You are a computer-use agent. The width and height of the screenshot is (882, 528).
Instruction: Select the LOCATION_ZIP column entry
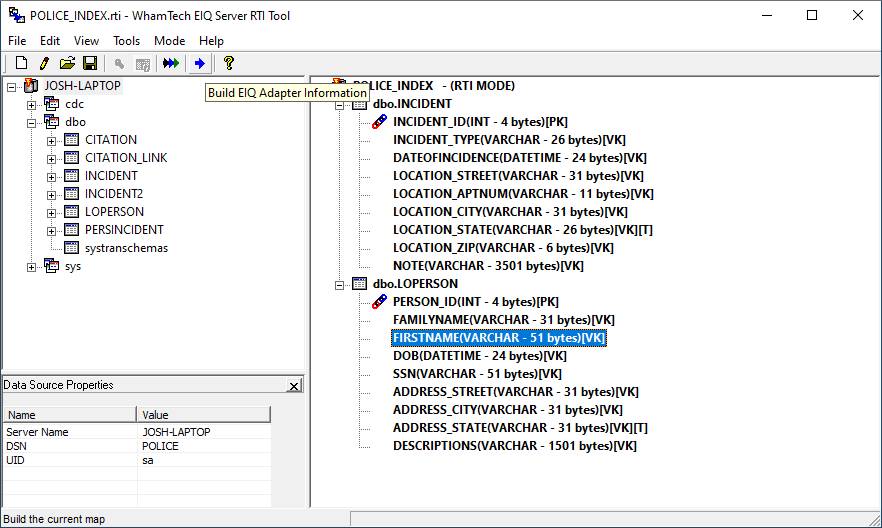coord(503,247)
